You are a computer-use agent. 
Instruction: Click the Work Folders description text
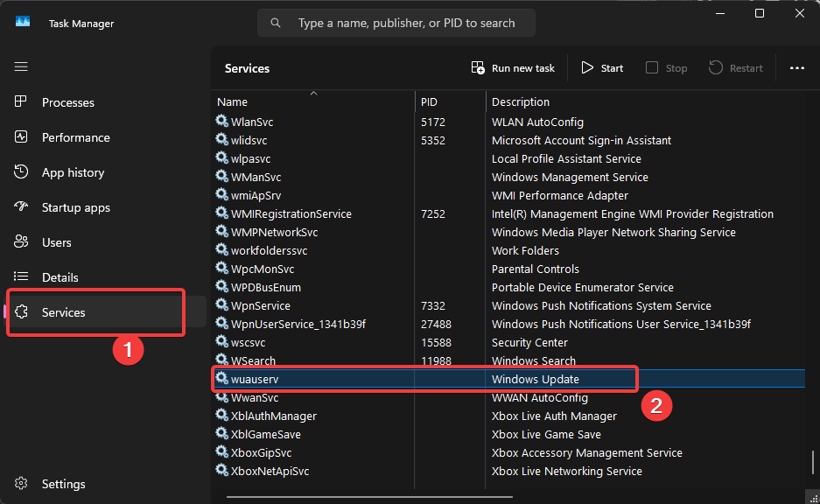[x=526, y=250]
